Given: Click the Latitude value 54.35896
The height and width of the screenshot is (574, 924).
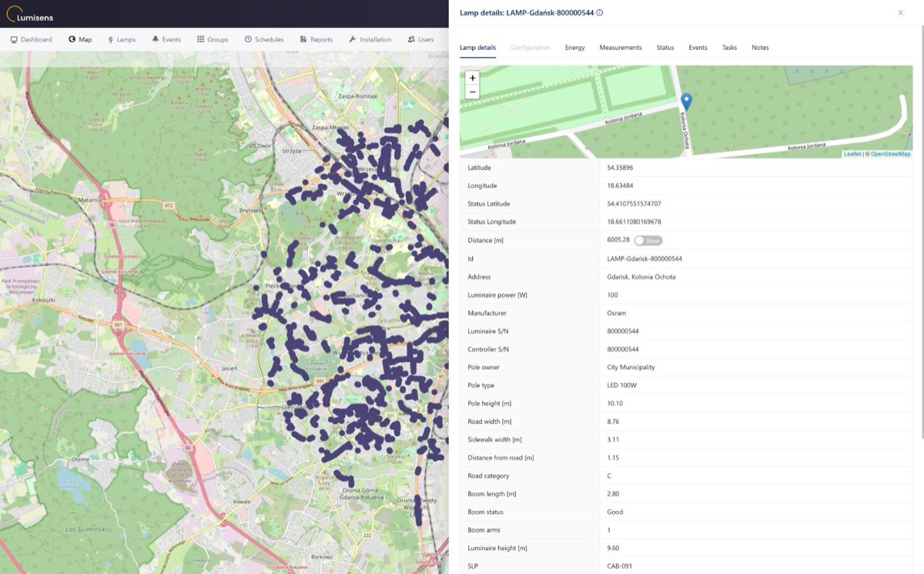Looking at the screenshot, I should 620,167.
